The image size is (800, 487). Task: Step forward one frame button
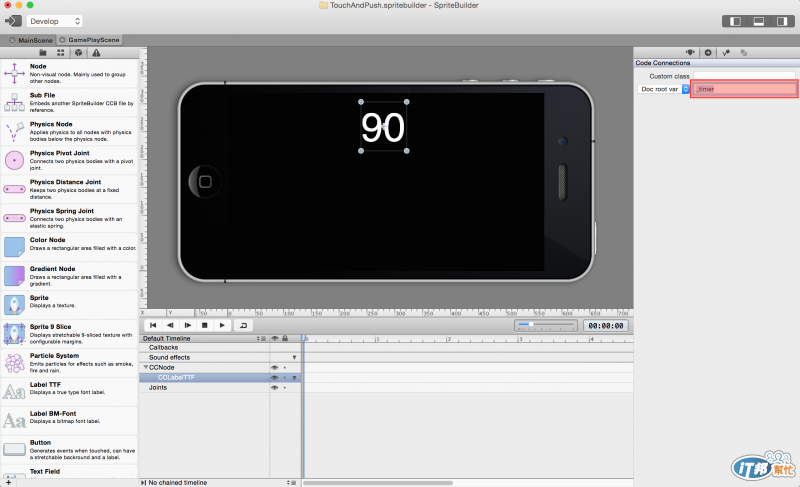[188, 325]
